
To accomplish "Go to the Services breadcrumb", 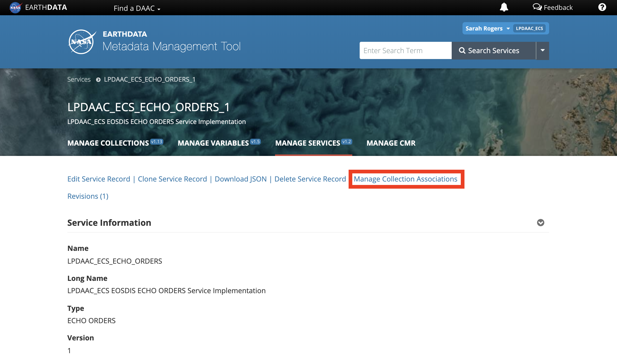I will point(79,79).
